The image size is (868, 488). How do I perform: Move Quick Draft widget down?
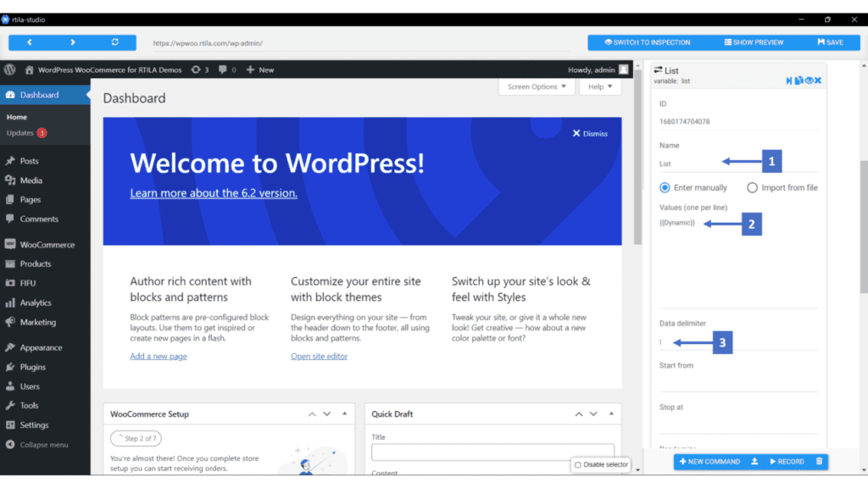tap(593, 413)
